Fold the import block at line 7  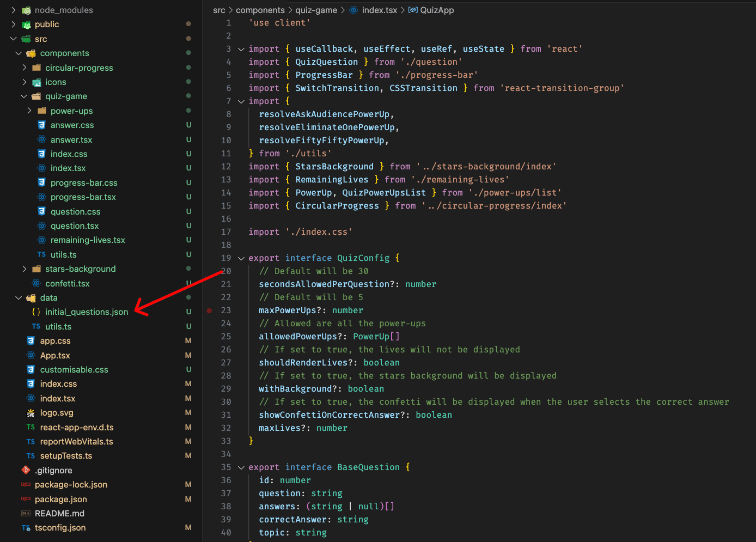click(x=241, y=101)
